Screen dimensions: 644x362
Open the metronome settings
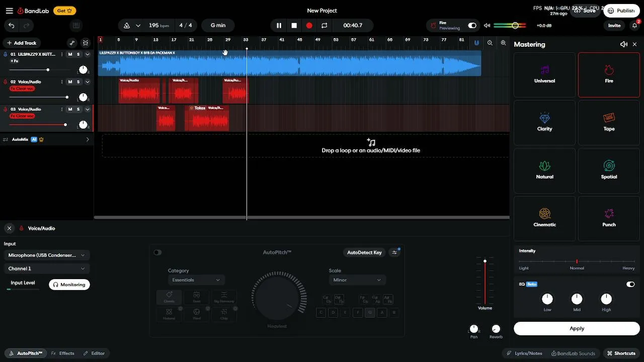[127, 26]
